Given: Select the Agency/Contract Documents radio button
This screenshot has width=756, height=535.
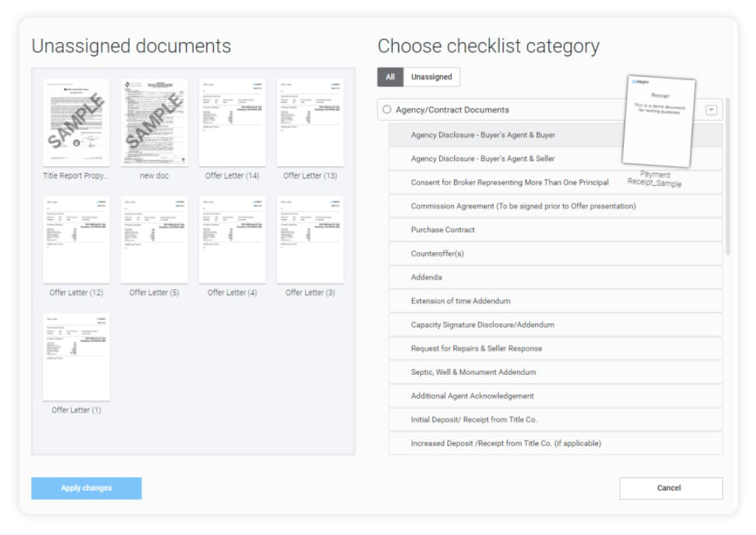Looking at the screenshot, I should tap(387, 110).
